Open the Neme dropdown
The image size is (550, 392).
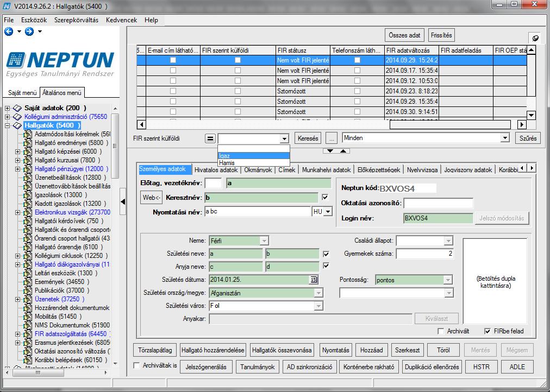tap(264, 241)
